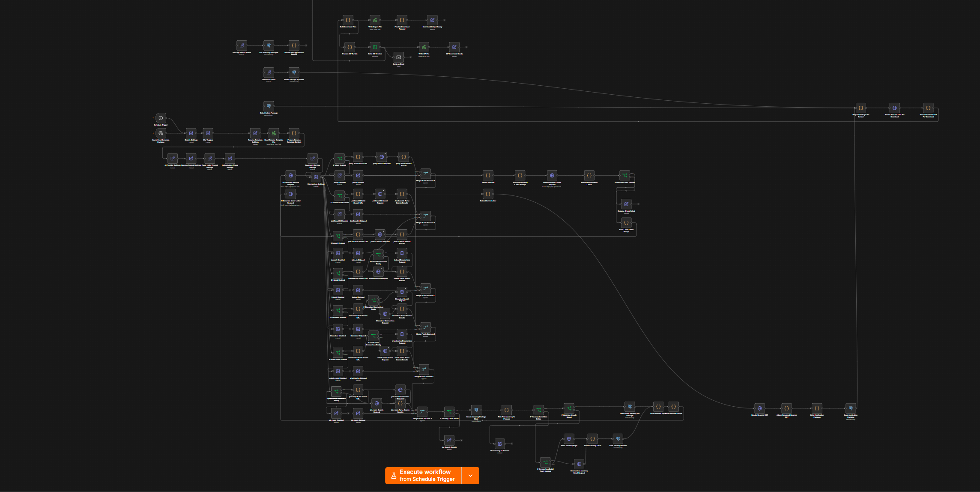
Task: Select Prepare Resume Template Context code node
Action: [294, 133]
